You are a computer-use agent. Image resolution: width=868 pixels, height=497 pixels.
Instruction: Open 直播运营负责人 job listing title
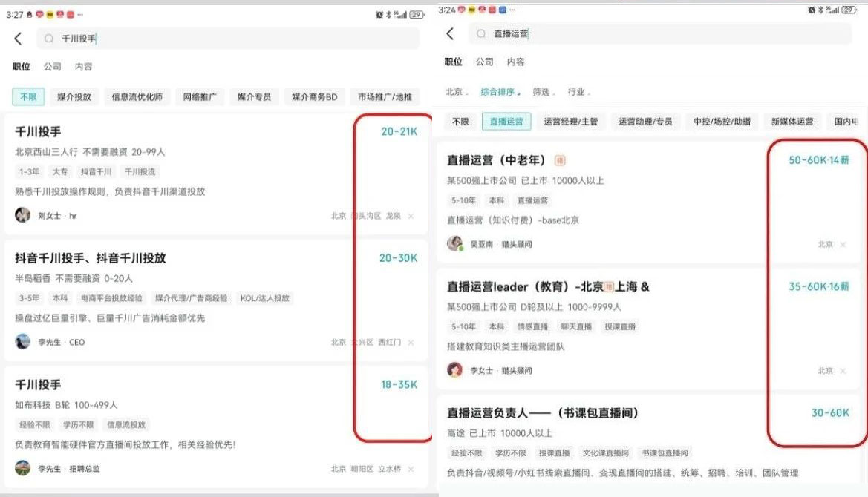542,412
